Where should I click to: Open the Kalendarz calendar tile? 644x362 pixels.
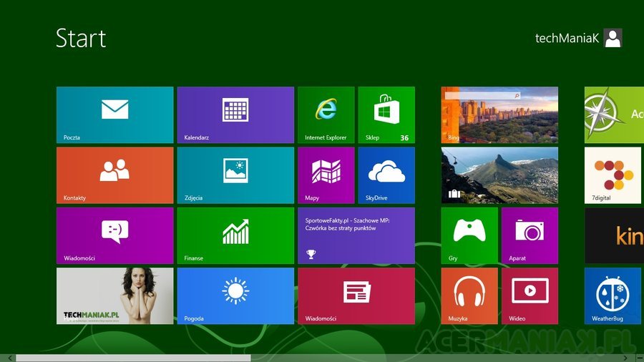tap(235, 115)
